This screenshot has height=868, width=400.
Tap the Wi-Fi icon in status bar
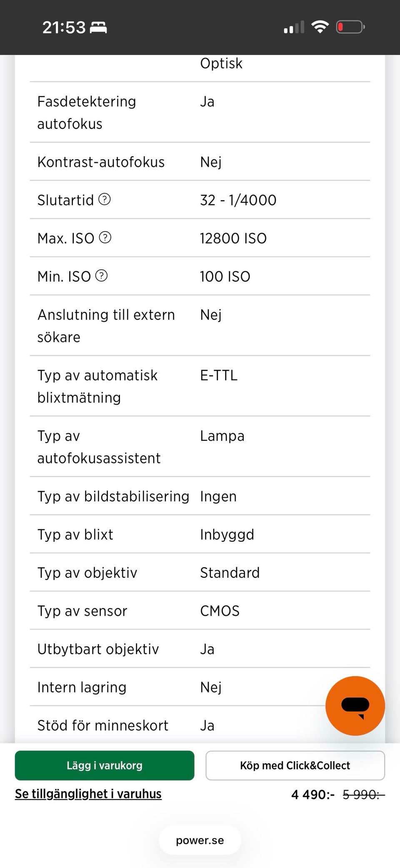click(x=320, y=27)
